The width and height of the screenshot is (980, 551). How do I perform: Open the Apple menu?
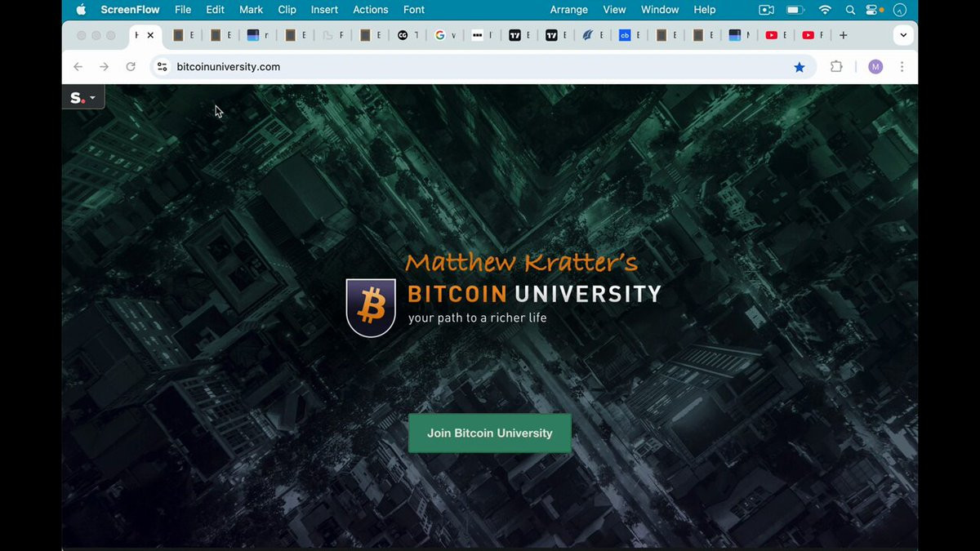(81, 10)
